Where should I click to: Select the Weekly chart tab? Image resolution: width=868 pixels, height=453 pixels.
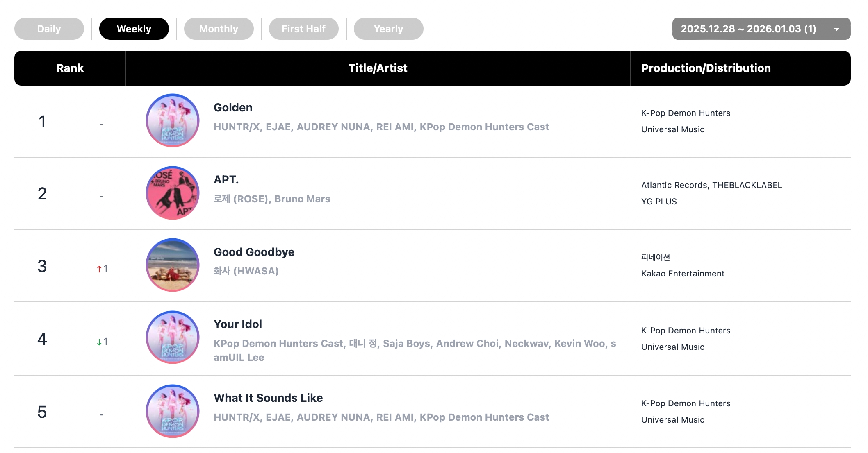coord(134,29)
